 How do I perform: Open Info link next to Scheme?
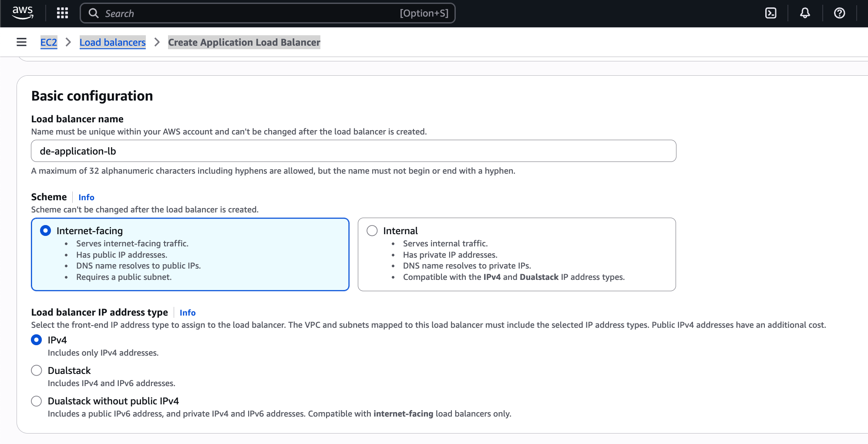[86, 197]
